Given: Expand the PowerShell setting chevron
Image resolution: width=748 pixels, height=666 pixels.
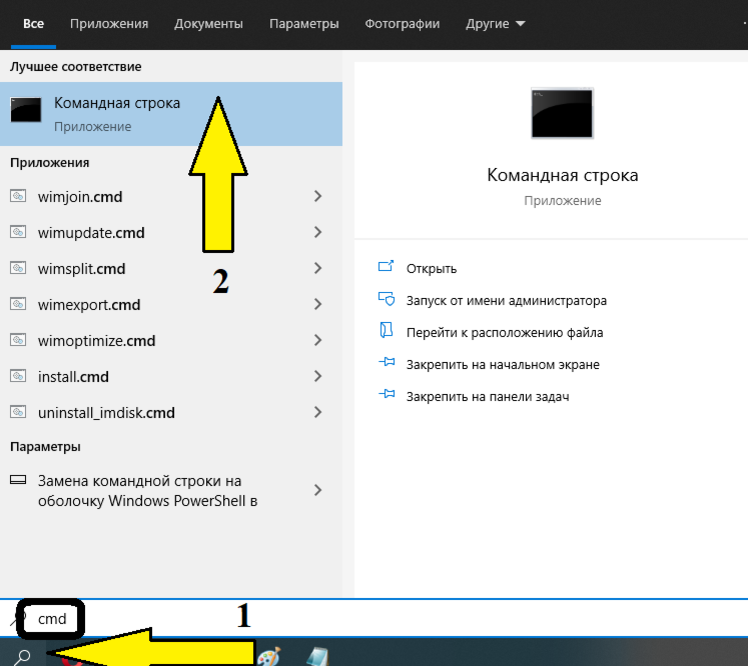Looking at the screenshot, I should pos(318,490).
